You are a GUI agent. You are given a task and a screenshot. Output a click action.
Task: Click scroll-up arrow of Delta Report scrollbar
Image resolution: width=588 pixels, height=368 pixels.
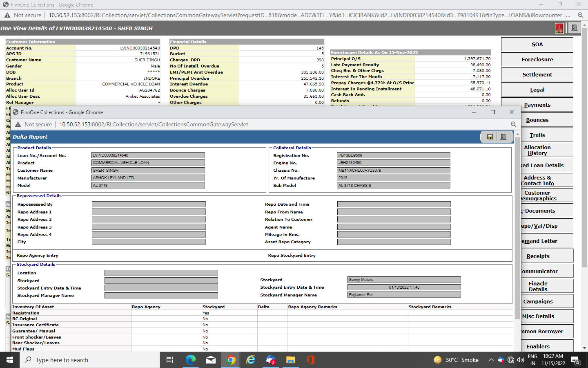(517, 134)
